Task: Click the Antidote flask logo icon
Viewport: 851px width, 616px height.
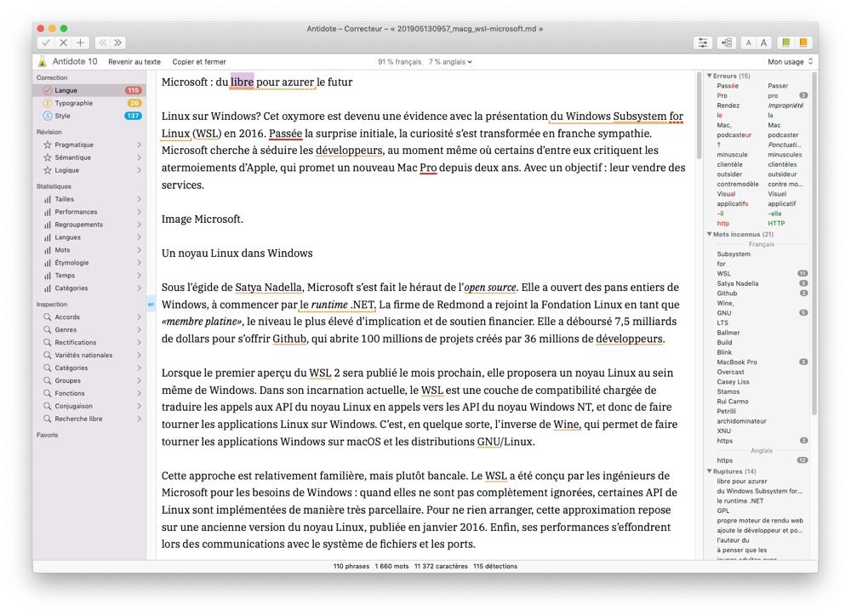Action: coord(43,61)
